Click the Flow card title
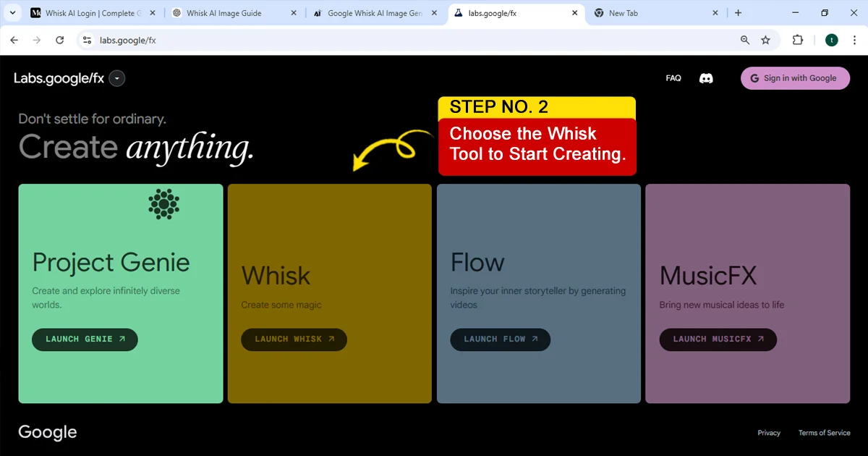Image resolution: width=868 pixels, height=456 pixels. [477, 263]
